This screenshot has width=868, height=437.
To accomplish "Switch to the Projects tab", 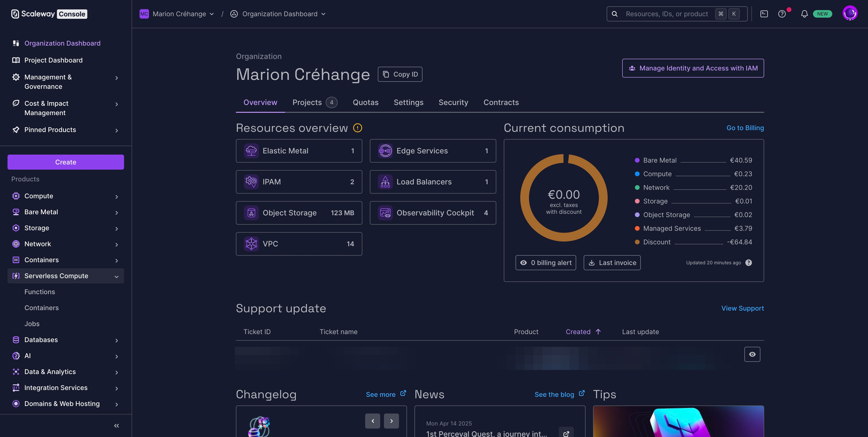I will [315, 102].
